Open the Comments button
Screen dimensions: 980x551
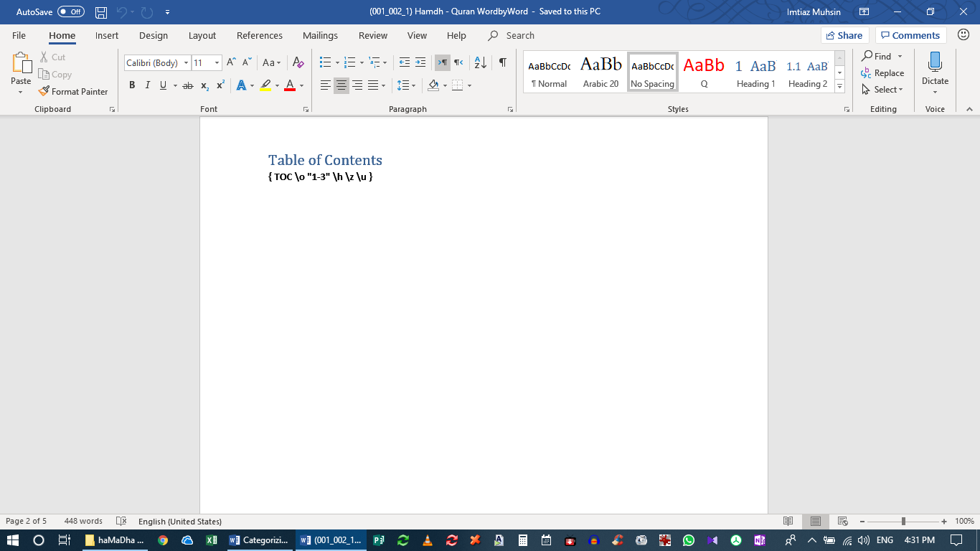[911, 35]
